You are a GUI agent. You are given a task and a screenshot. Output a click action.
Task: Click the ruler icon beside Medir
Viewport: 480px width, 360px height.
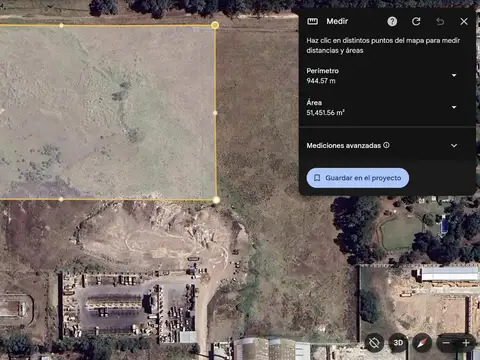(x=312, y=21)
